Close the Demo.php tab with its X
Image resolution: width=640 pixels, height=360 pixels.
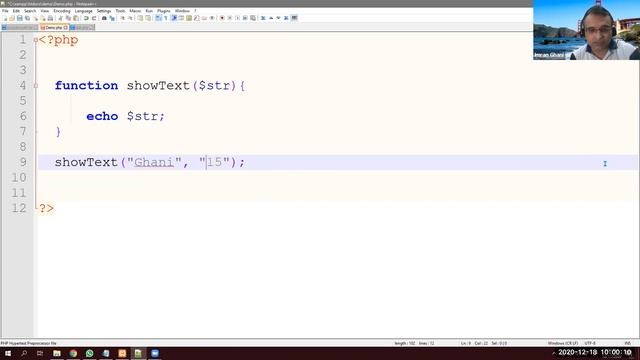click(x=66, y=27)
